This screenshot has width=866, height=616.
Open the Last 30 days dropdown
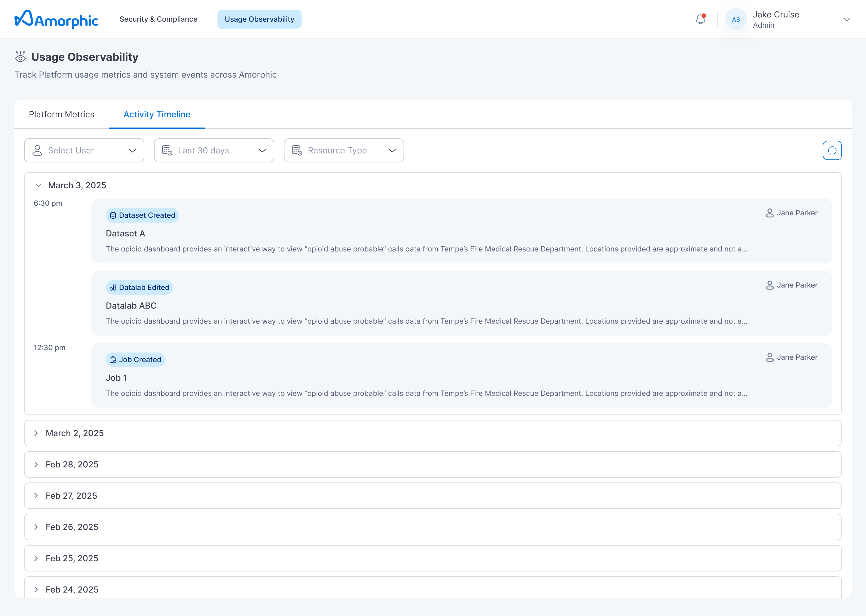click(x=214, y=151)
